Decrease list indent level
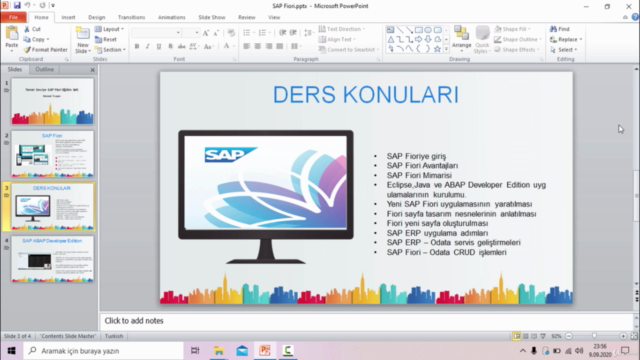640x360 pixels. click(x=282, y=33)
